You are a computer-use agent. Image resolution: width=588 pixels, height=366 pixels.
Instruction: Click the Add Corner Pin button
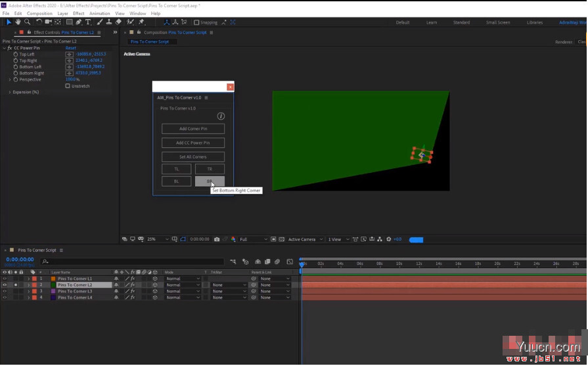tap(193, 129)
